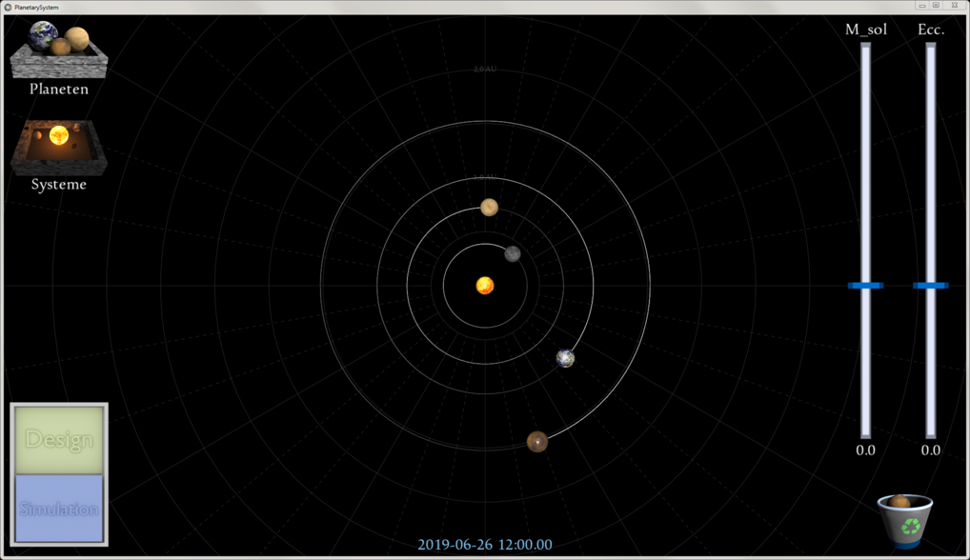Click the PlanetarySystem window title icon

[8, 5]
